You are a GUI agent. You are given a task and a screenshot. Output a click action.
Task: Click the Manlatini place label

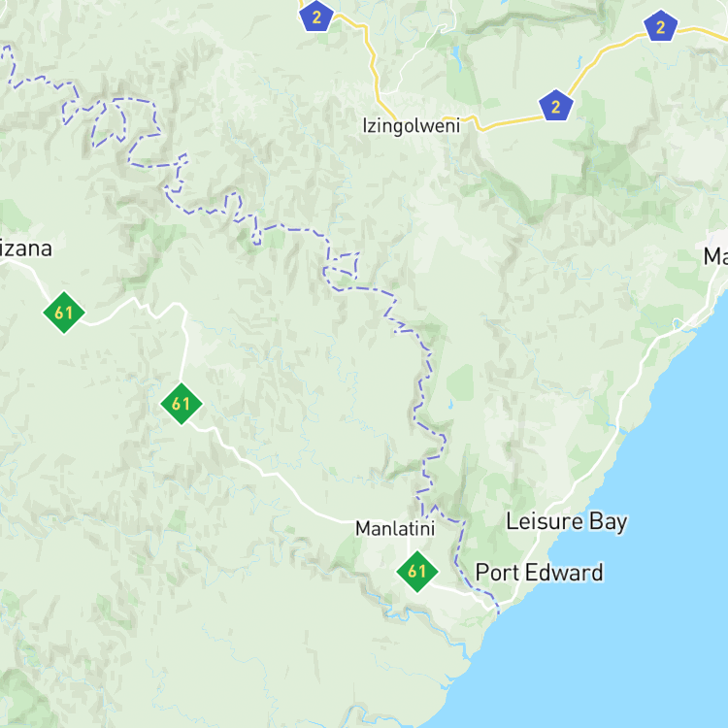(395, 528)
